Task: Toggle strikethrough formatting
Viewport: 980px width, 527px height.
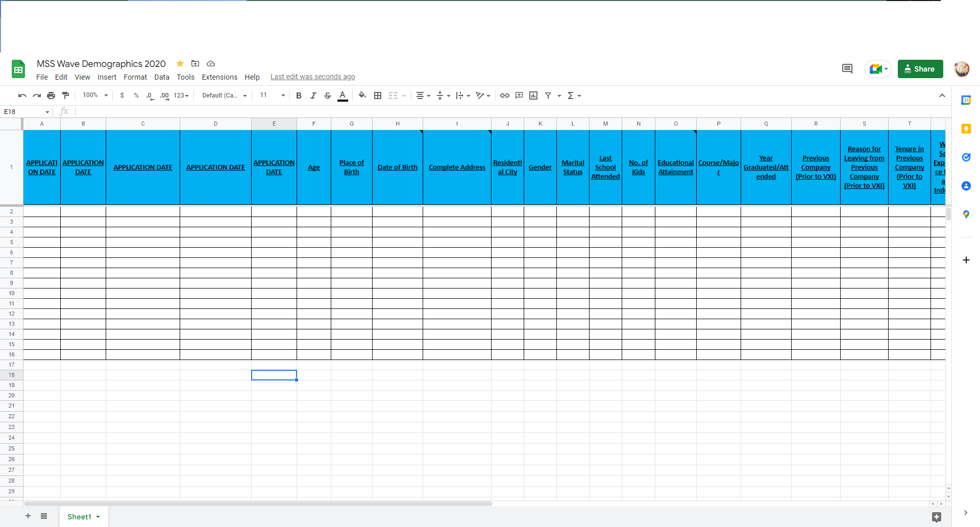Action: pyautogui.click(x=328, y=95)
